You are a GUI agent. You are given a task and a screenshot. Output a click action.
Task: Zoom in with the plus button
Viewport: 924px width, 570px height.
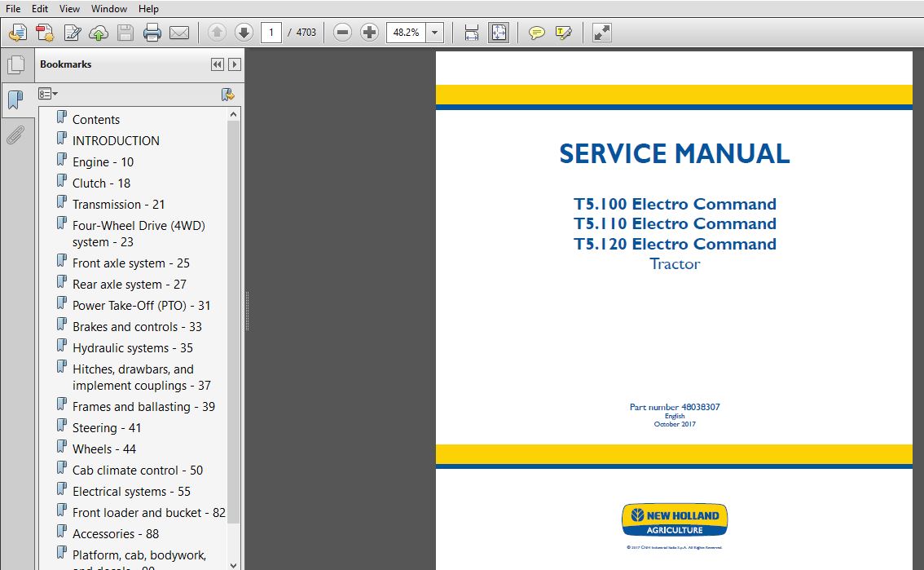(x=369, y=33)
